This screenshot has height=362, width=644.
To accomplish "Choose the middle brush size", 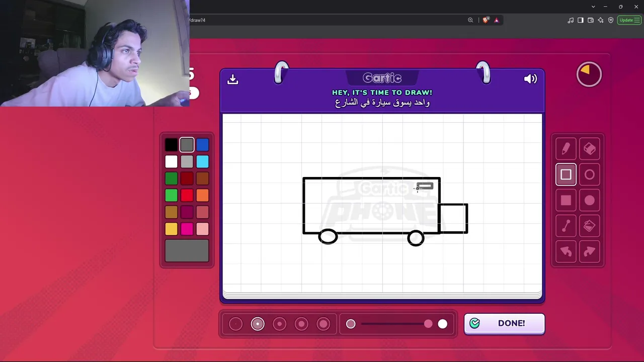I will [279, 324].
